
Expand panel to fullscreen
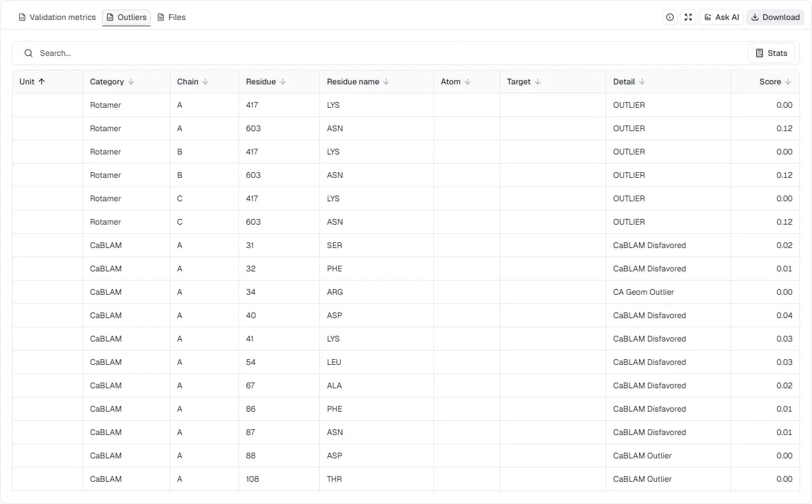tap(688, 17)
